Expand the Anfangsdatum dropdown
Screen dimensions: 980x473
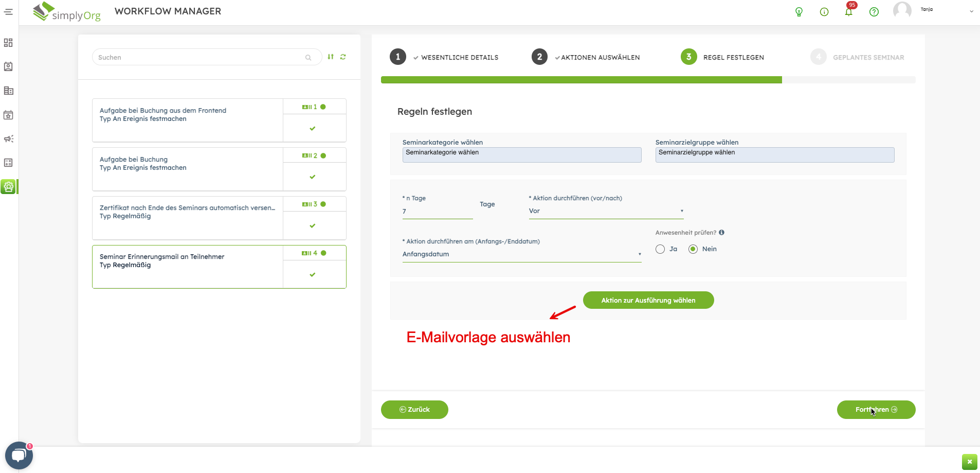coord(521,254)
